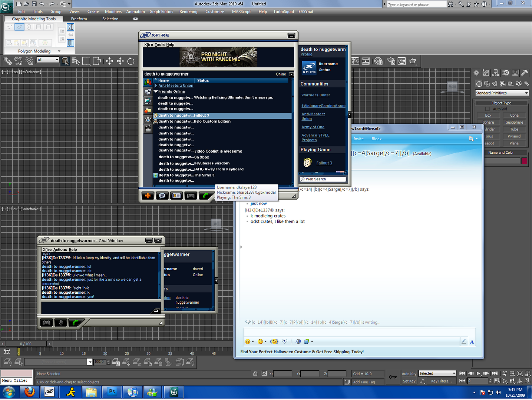The height and width of the screenshot is (400, 532).
Task: Click Block in Messenger window
Action: (376, 139)
